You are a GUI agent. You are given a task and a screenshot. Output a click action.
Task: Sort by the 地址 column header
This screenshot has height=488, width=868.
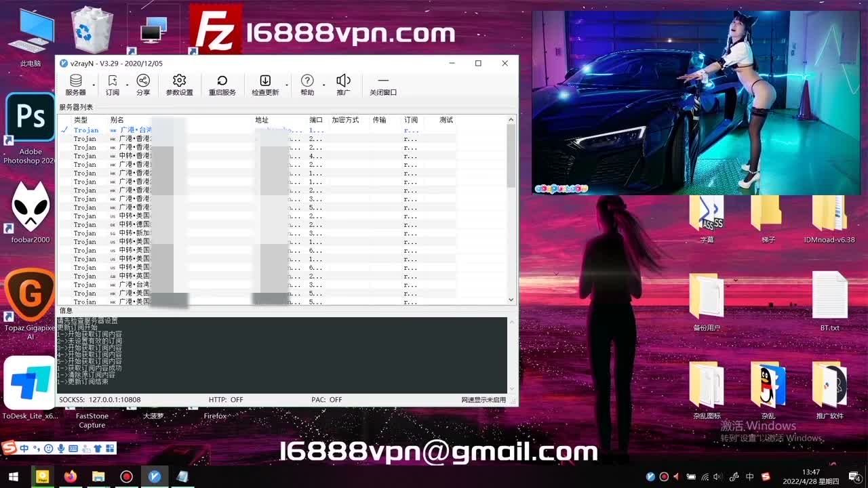[x=262, y=120]
